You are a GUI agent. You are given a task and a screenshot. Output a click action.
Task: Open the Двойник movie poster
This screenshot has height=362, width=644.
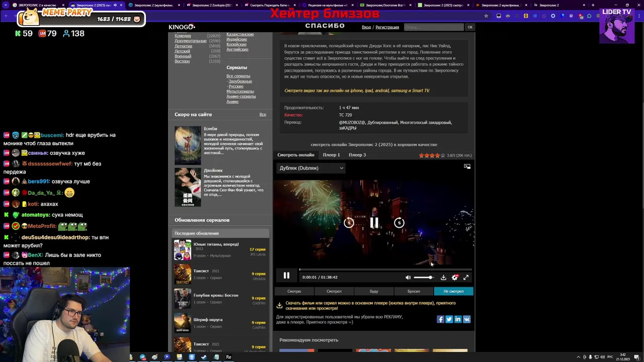[x=188, y=187]
